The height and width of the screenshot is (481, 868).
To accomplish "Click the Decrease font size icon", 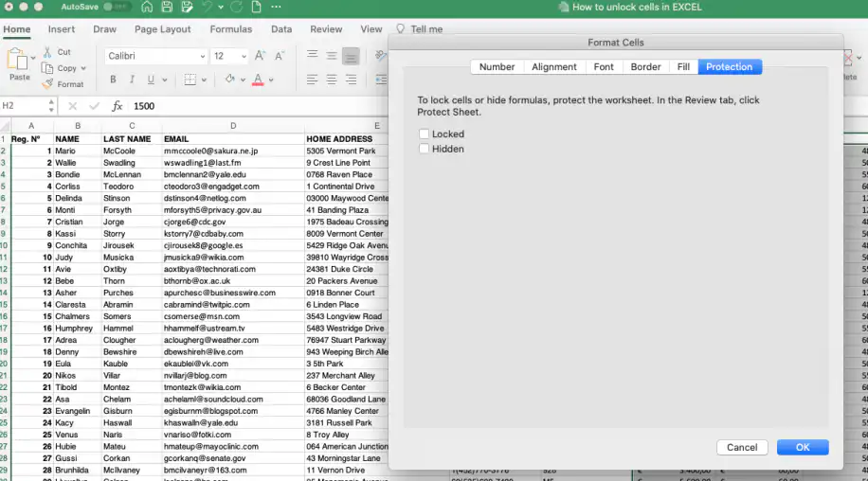I will click(279, 56).
